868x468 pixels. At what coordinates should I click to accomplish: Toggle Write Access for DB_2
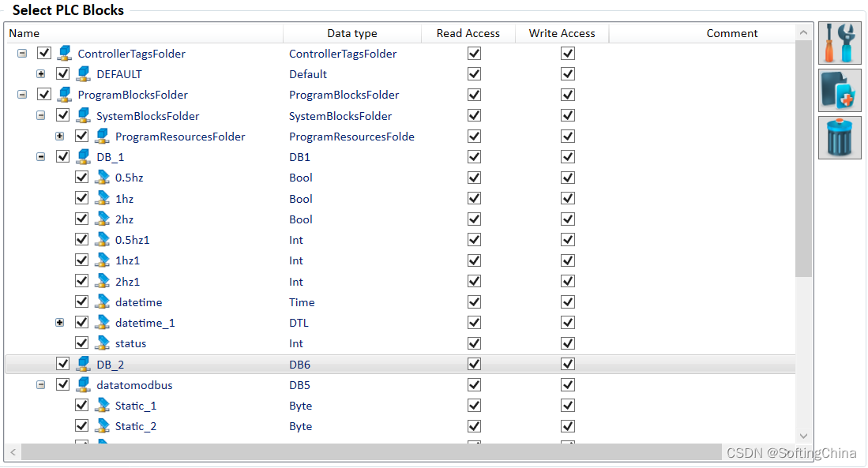(567, 364)
